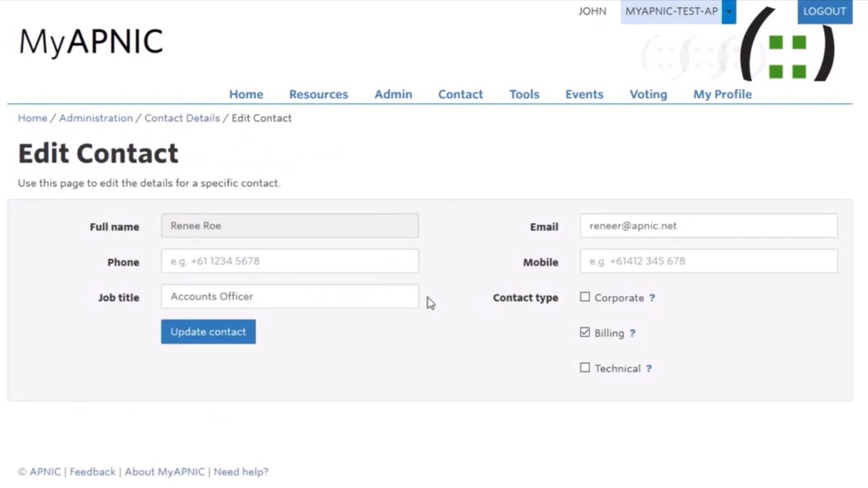Open the My Profile menu

722,94
